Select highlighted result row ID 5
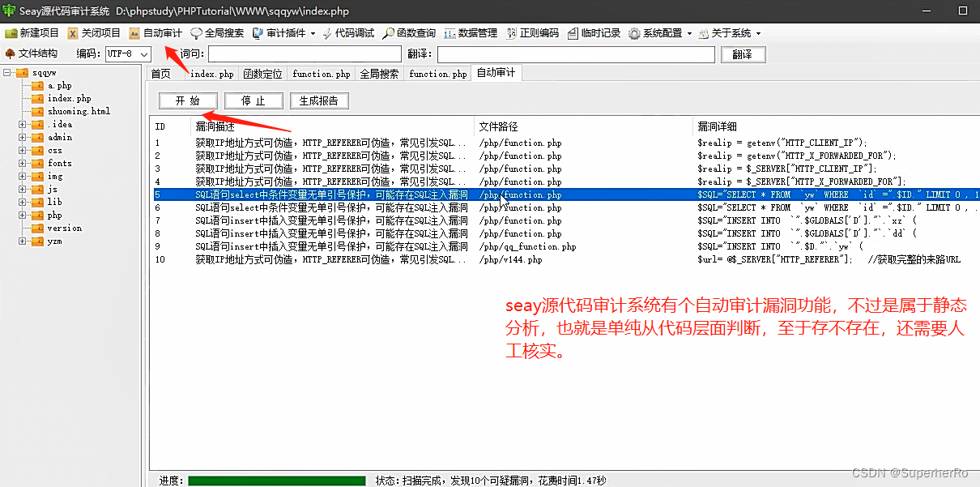 click(x=565, y=194)
